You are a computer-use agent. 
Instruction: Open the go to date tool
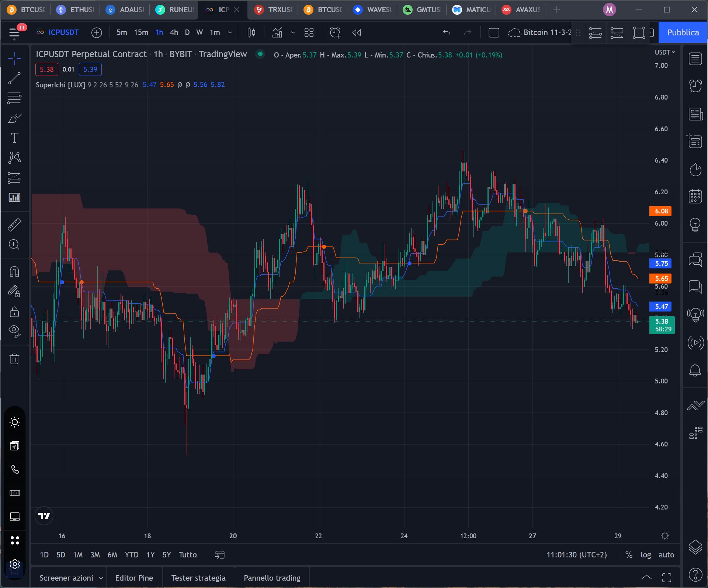(x=220, y=555)
